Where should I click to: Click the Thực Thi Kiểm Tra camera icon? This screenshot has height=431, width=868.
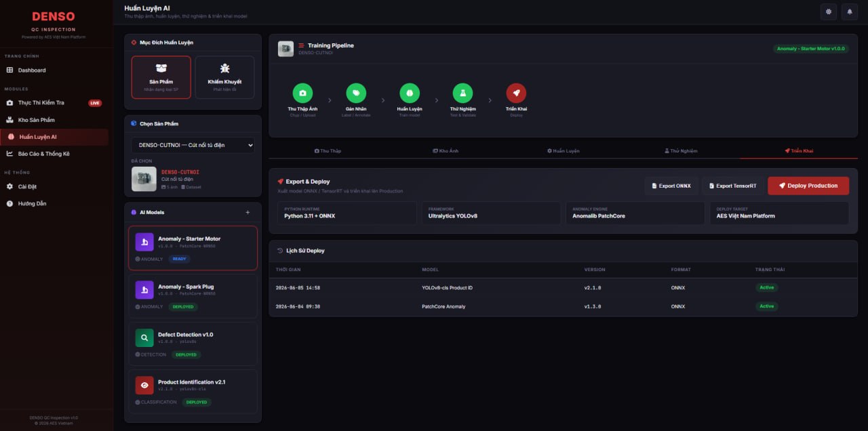9,103
